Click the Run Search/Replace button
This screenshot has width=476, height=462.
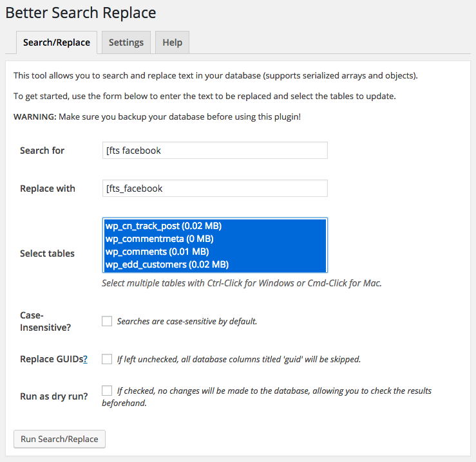pyautogui.click(x=59, y=439)
